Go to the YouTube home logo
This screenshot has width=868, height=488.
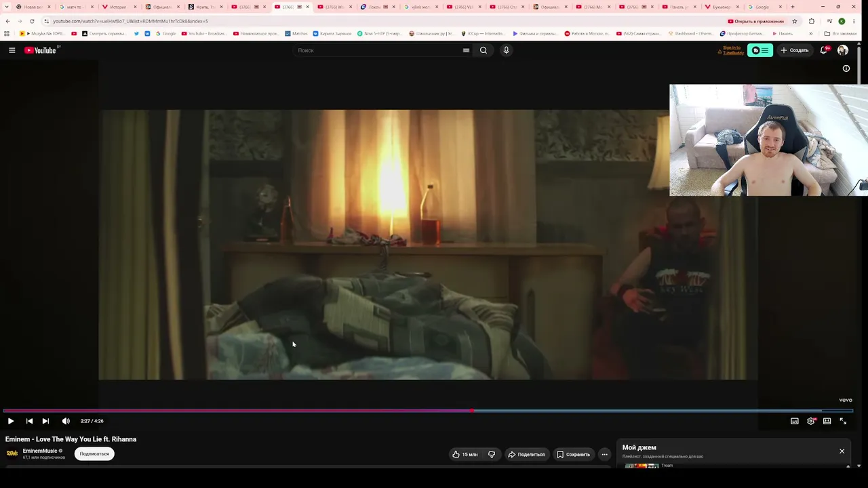[41, 50]
